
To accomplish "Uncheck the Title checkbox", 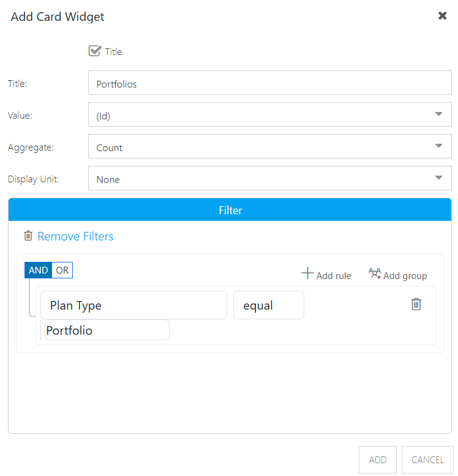I will [95, 51].
